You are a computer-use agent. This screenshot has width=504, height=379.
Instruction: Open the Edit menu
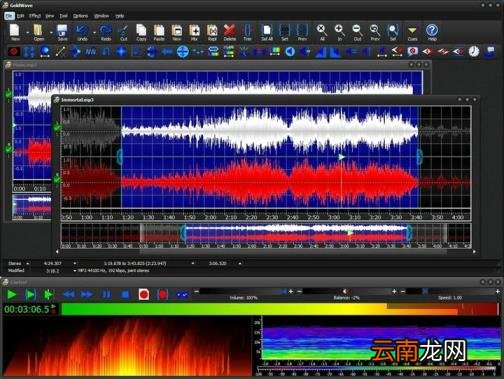(21, 16)
